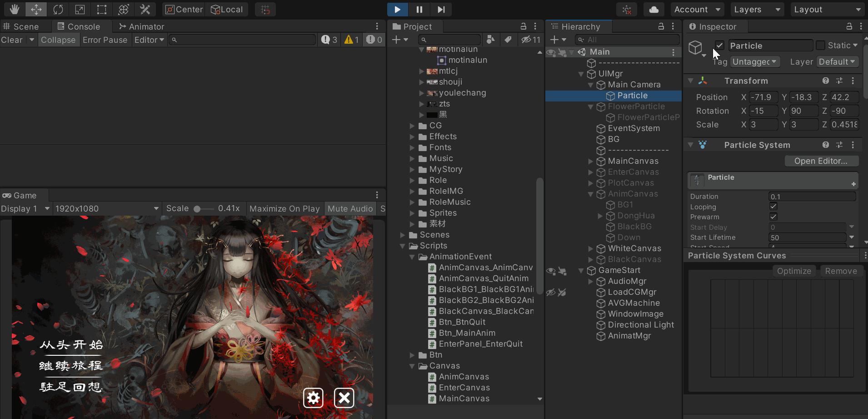The image size is (868, 419).
Task: Select the Hand tool in toolbar
Action: [15, 9]
